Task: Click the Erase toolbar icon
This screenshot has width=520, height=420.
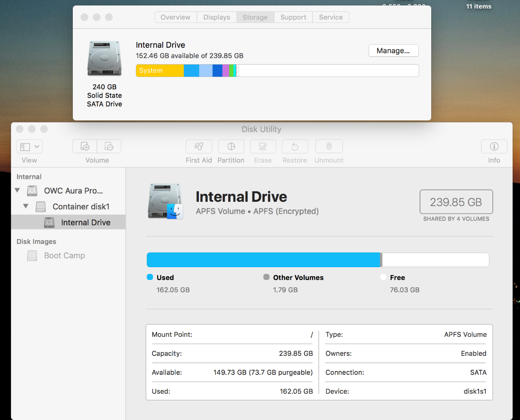Action: tap(263, 147)
